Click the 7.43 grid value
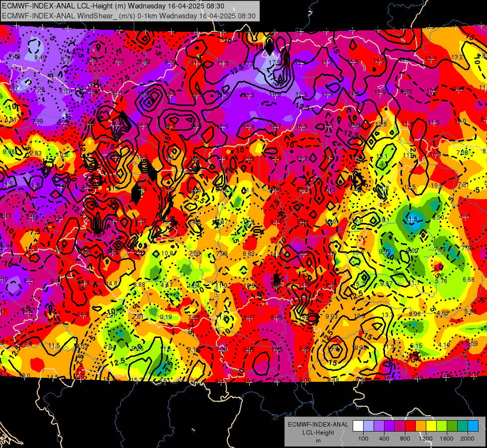Screen dimensions: 487x448 440,249
